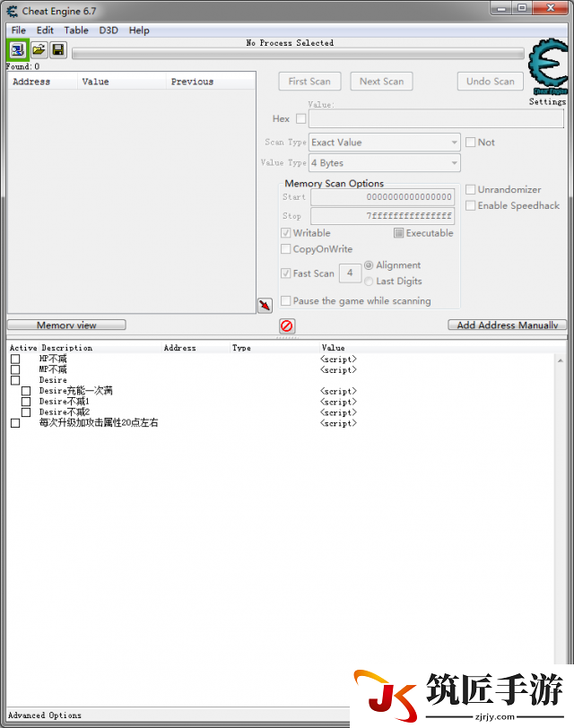Open Cheat Engine Settings logo
The image size is (574, 728).
tap(549, 67)
